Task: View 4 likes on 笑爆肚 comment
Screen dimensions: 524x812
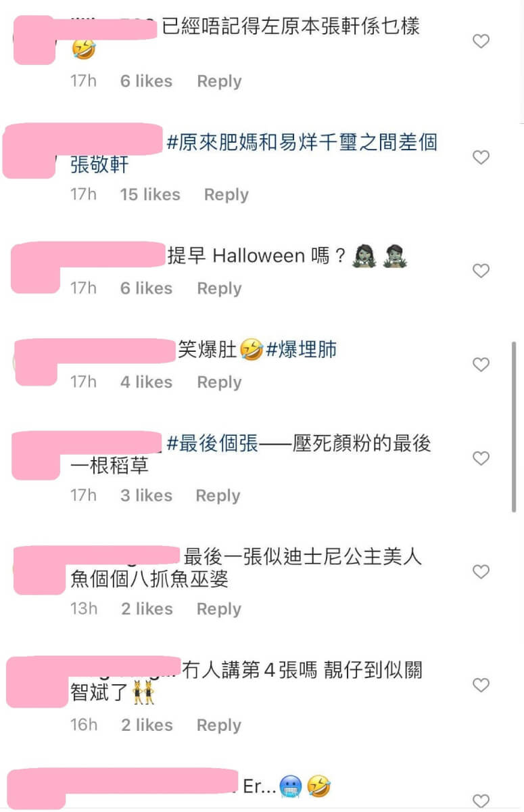Action: pyautogui.click(x=146, y=382)
